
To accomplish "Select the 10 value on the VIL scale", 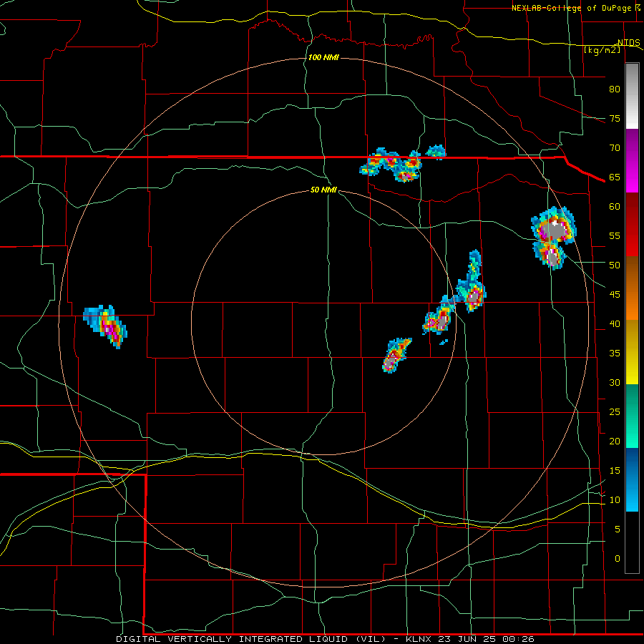I will point(615,500).
